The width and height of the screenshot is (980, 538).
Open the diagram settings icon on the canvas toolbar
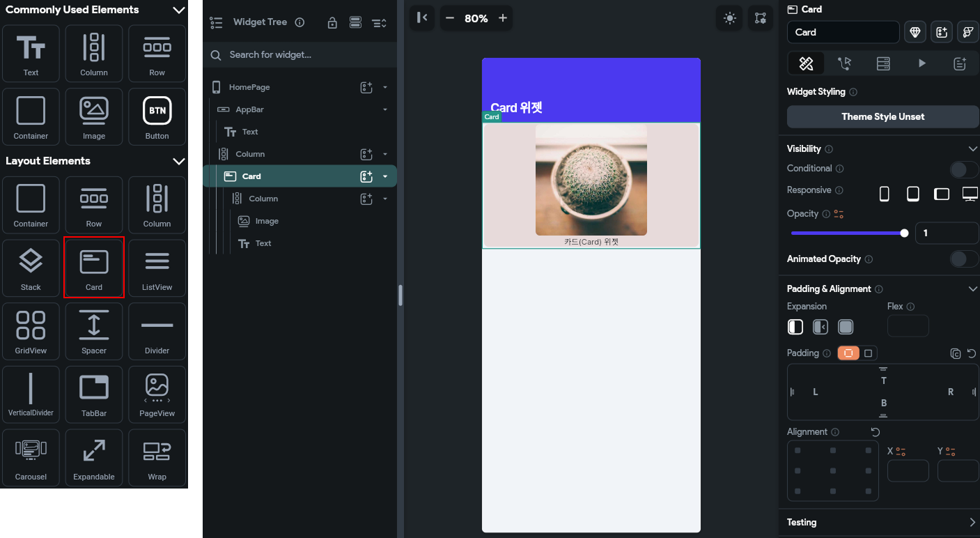point(761,18)
